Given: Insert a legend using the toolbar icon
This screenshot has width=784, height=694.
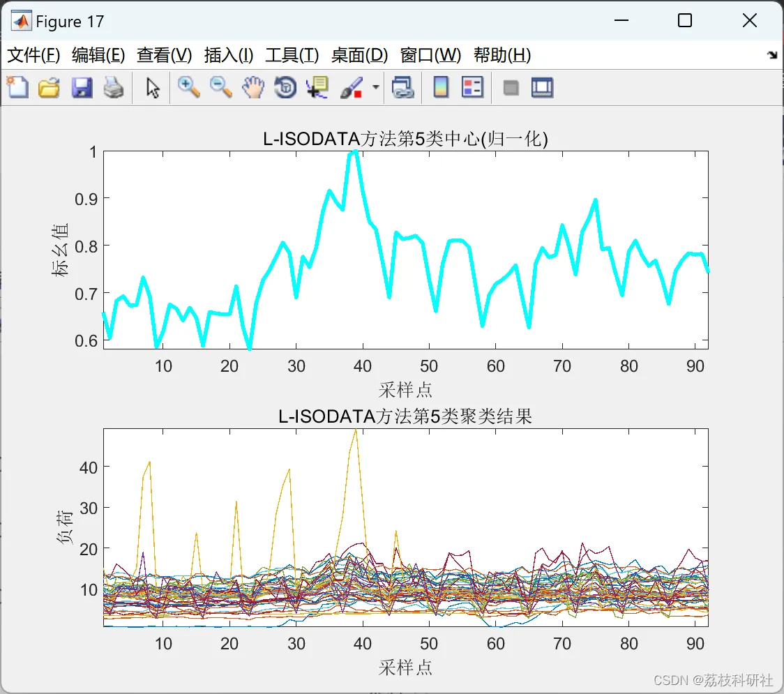Looking at the screenshot, I should (472, 87).
